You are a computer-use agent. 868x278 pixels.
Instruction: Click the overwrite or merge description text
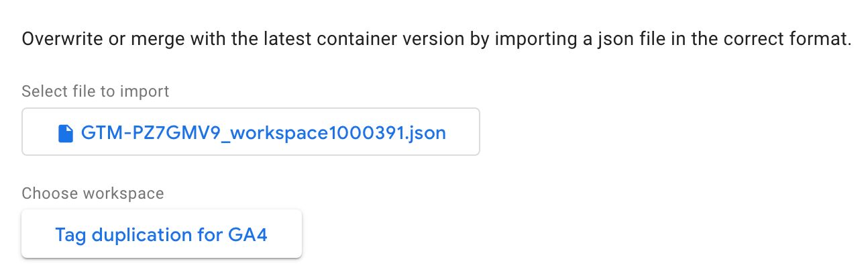tap(437, 39)
